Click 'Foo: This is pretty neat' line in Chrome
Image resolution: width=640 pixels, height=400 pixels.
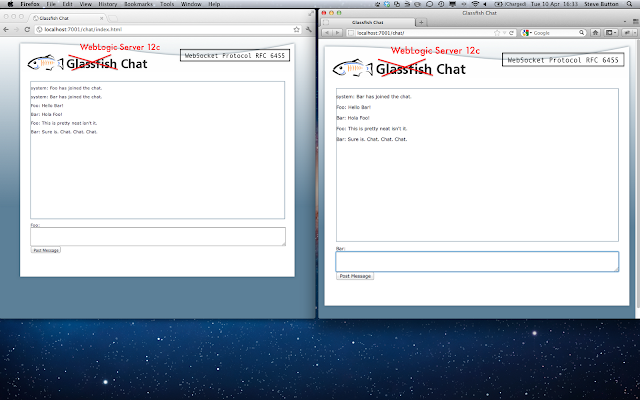pyautogui.click(x=64, y=123)
